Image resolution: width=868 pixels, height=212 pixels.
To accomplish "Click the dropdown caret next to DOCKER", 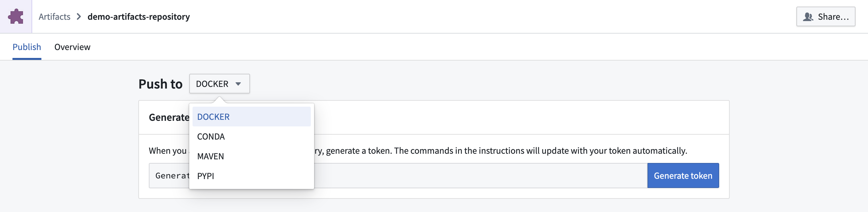I will pyautogui.click(x=239, y=83).
